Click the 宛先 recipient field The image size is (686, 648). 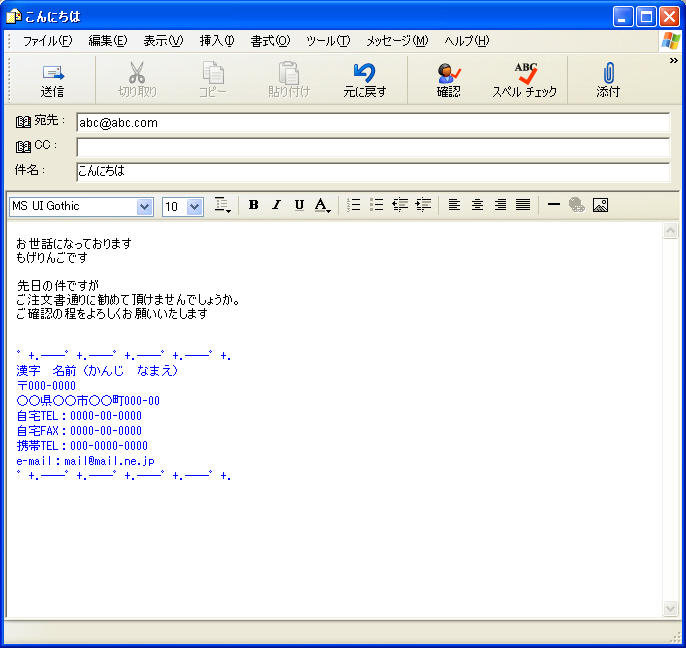(373, 123)
